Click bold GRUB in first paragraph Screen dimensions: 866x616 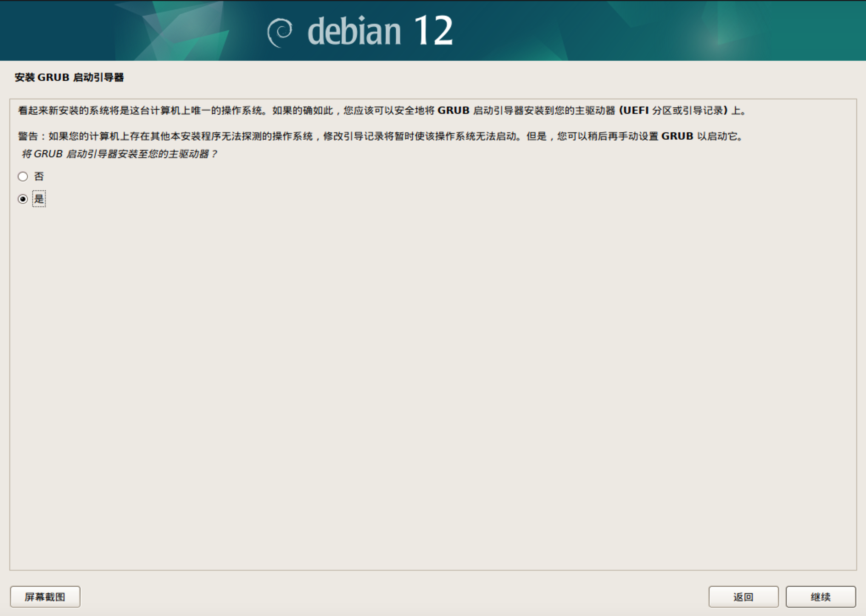point(453,110)
